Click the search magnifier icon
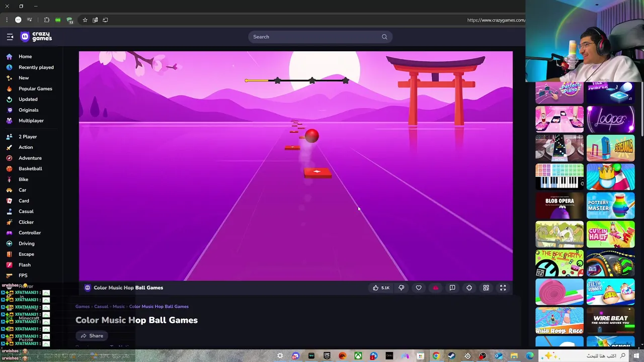 [384, 37]
